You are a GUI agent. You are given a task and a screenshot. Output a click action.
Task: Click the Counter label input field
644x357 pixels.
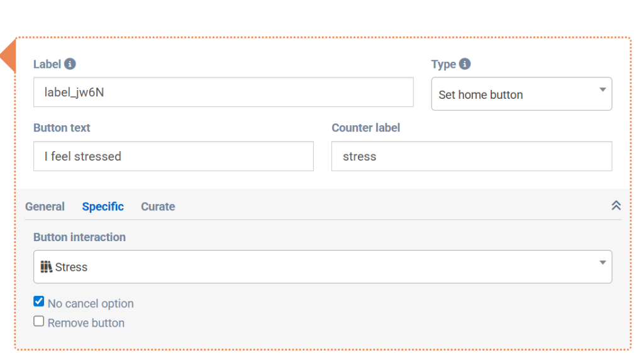click(x=471, y=156)
